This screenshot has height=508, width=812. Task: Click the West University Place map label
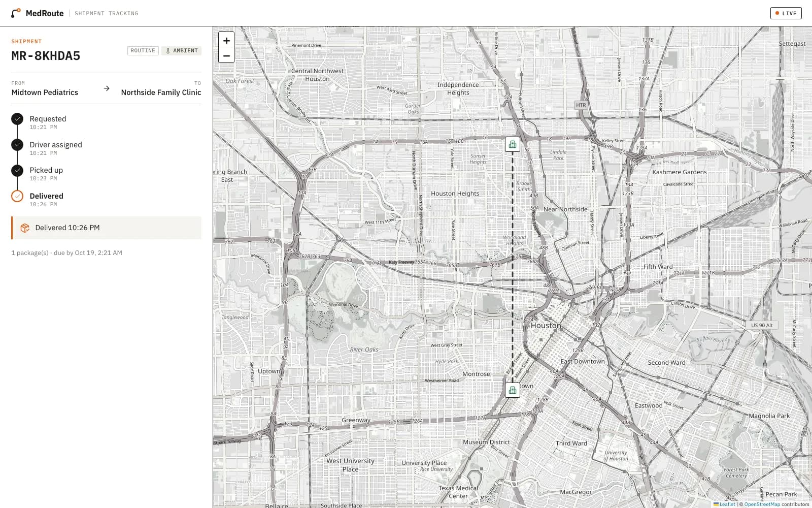[x=350, y=465]
